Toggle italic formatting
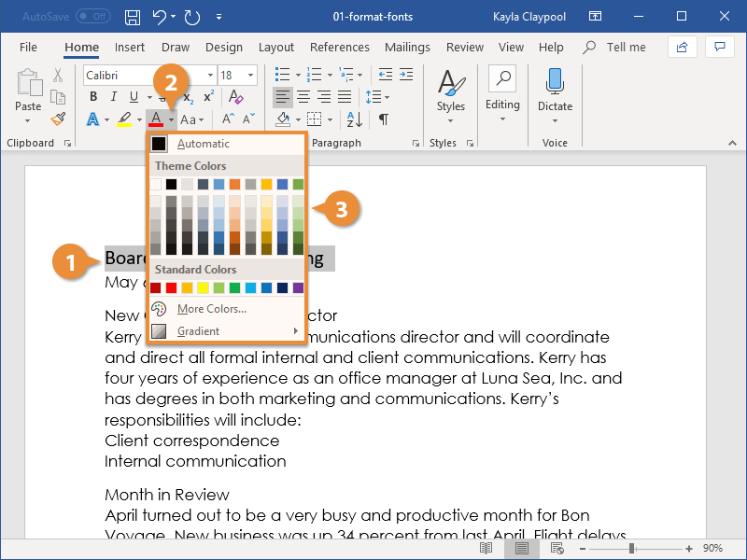 tap(113, 97)
